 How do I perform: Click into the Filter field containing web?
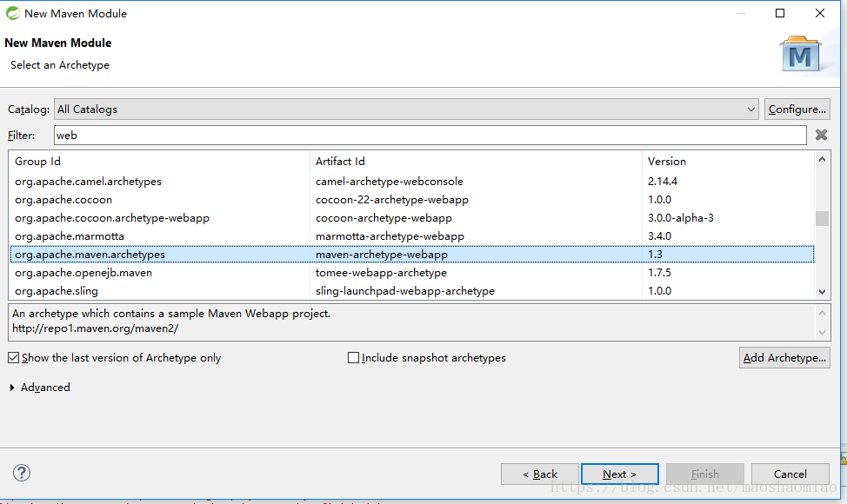430,135
